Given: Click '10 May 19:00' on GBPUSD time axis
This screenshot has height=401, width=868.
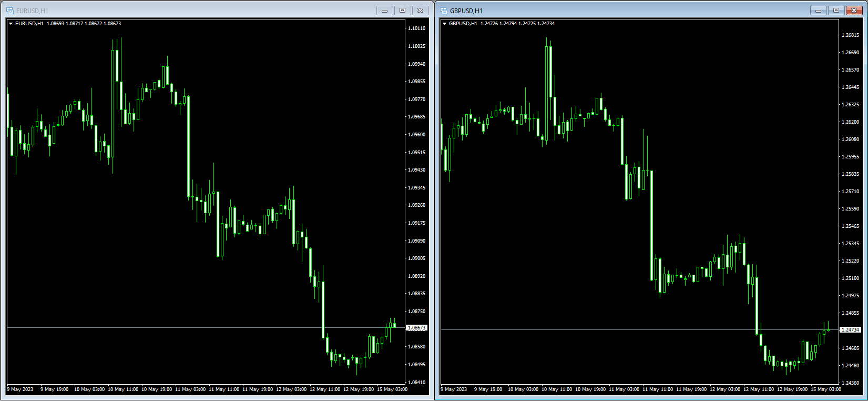Looking at the screenshot, I should pos(590,389).
